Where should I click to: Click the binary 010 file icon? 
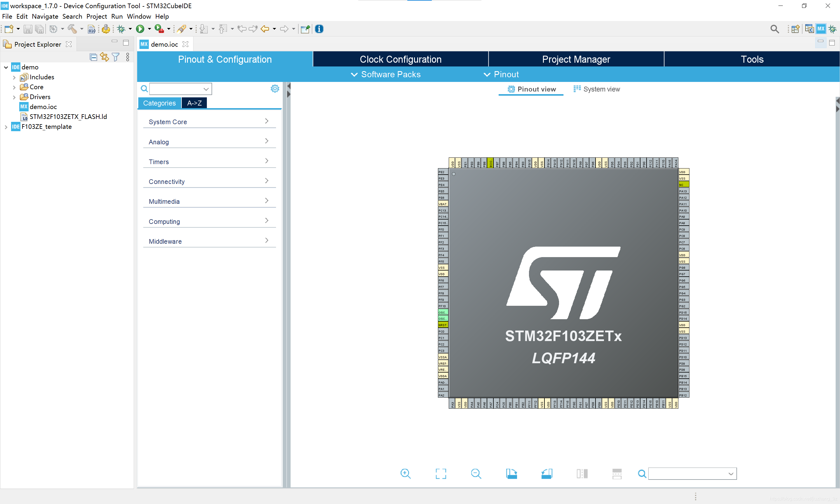point(91,29)
